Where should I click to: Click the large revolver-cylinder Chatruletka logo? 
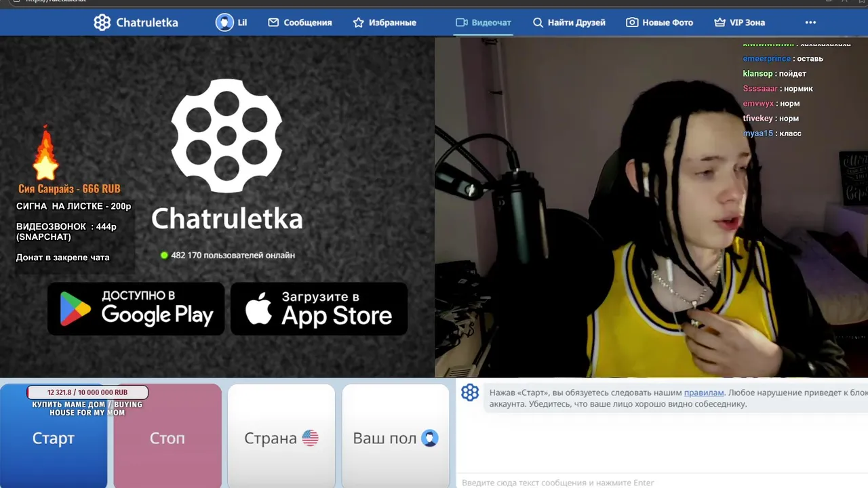(226, 136)
